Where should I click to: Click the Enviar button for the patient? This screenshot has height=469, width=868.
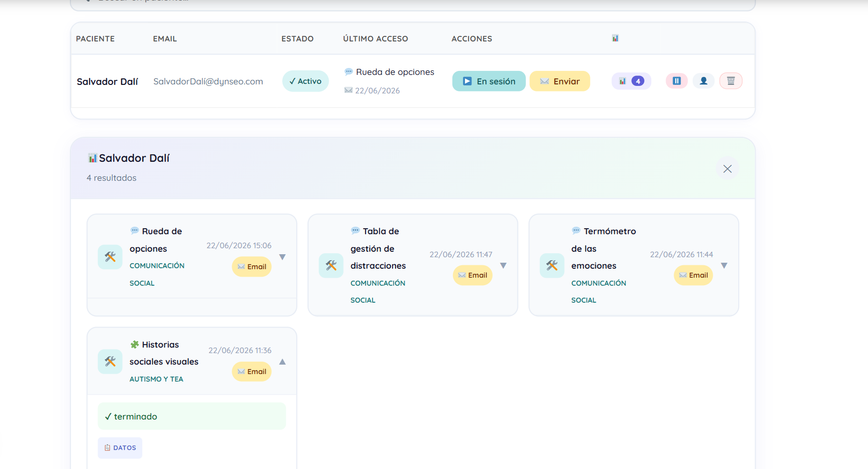[560, 81]
